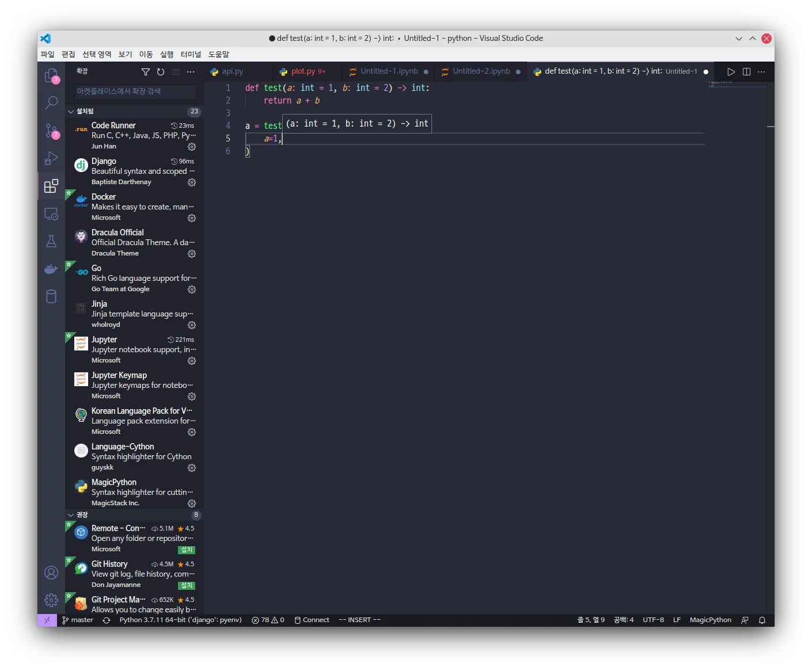Click the remote window indicator in status bar

(x=47, y=620)
